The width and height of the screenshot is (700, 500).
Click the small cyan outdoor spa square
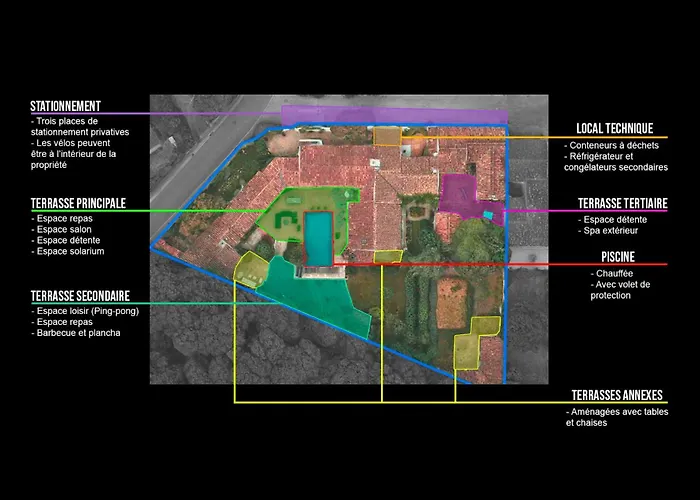click(487, 214)
